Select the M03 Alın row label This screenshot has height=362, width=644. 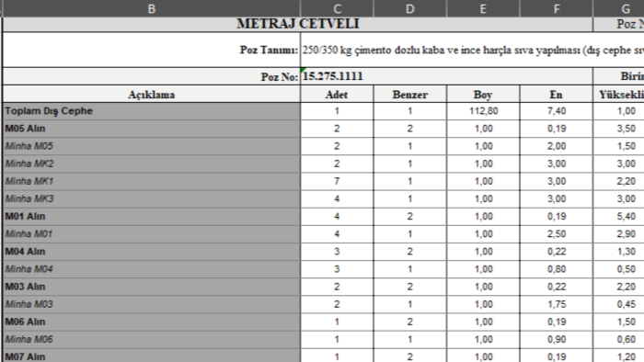(x=152, y=287)
